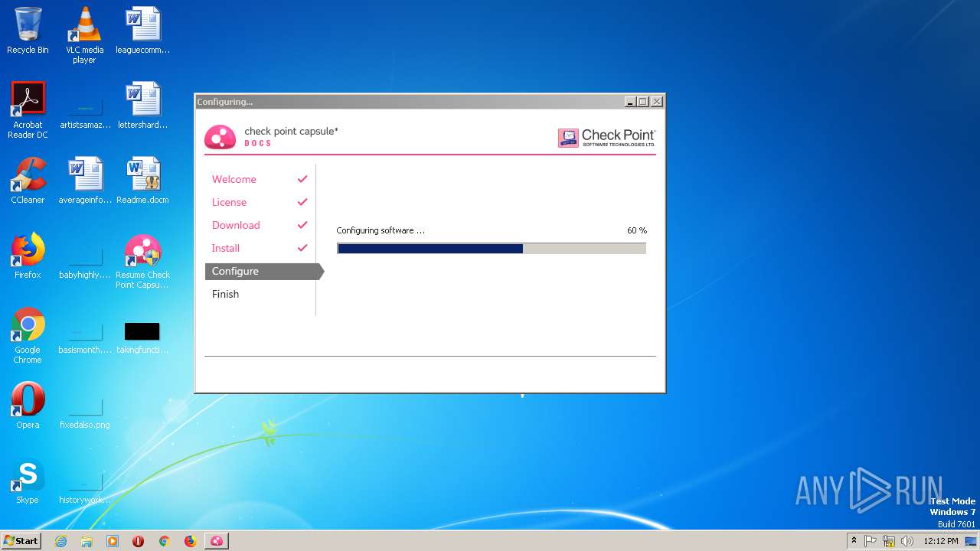Open Windows Explorer from the taskbar
The image size is (980, 551).
[x=87, y=541]
